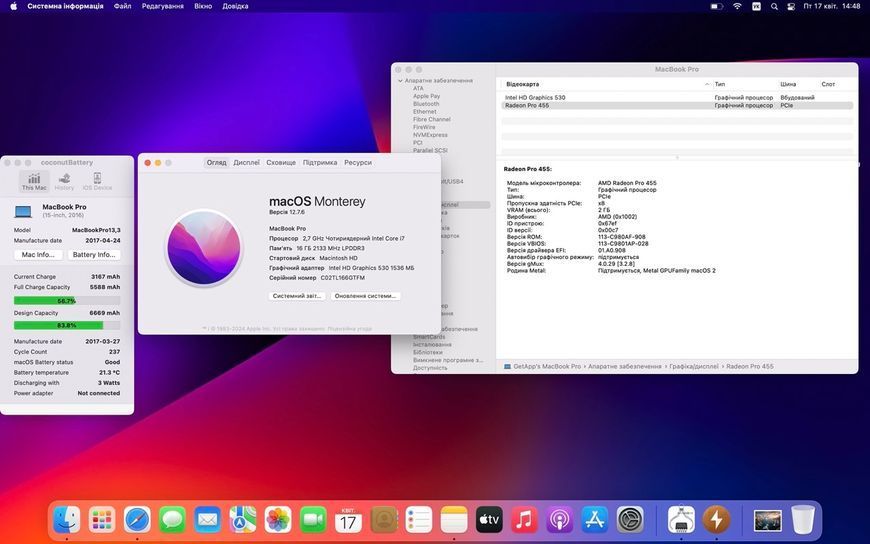Select Parallel SCSI in the sidebar
Image resolution: width=870 pixels, height=544 pixels.
coord(430,150)
